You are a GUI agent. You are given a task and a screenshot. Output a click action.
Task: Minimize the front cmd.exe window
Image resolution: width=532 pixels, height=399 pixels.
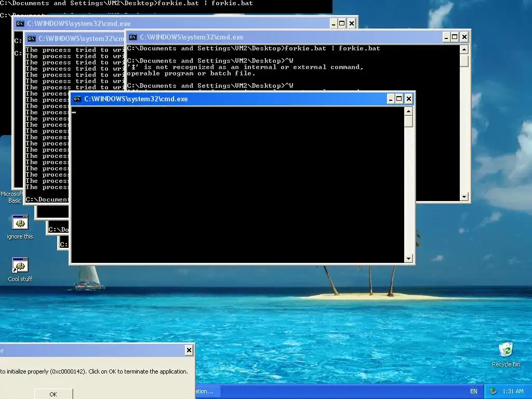(391, 99)
